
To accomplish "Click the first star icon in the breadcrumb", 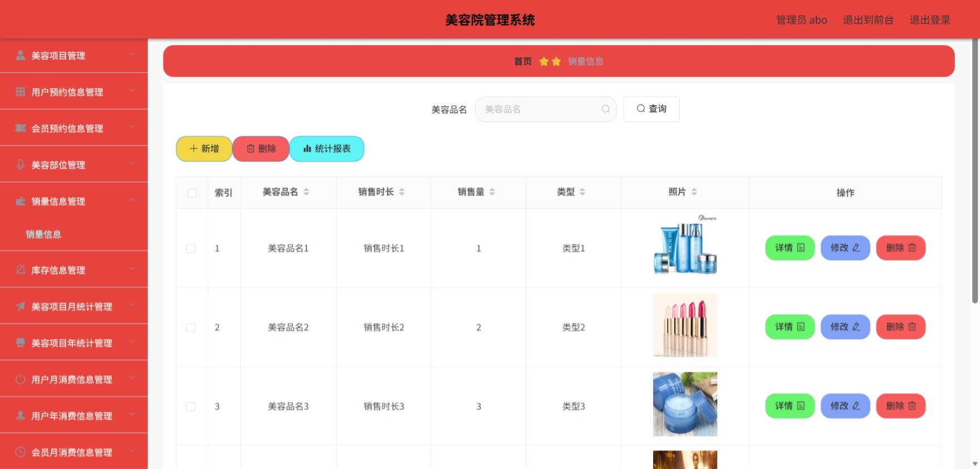I will pyautogui.click(x=544, y=61).
